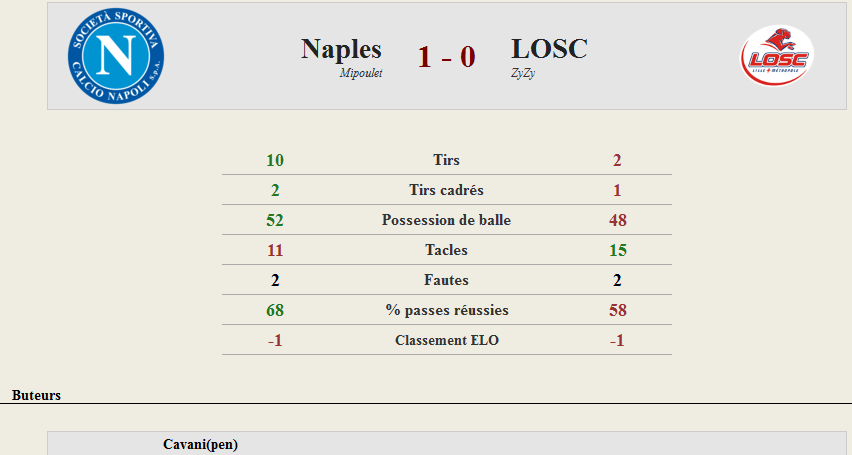
Task: Click the Tirs statistic label
Action: (446, 160)
